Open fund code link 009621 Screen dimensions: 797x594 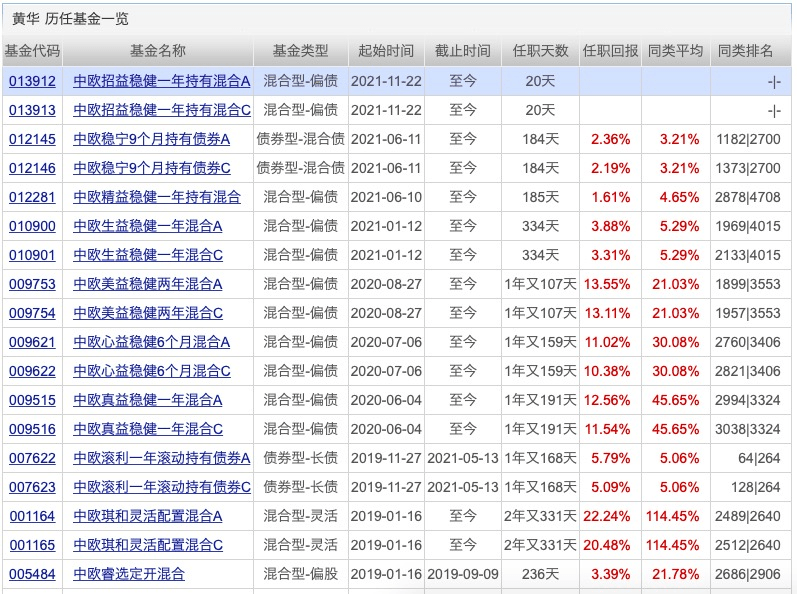click(32, 341)
